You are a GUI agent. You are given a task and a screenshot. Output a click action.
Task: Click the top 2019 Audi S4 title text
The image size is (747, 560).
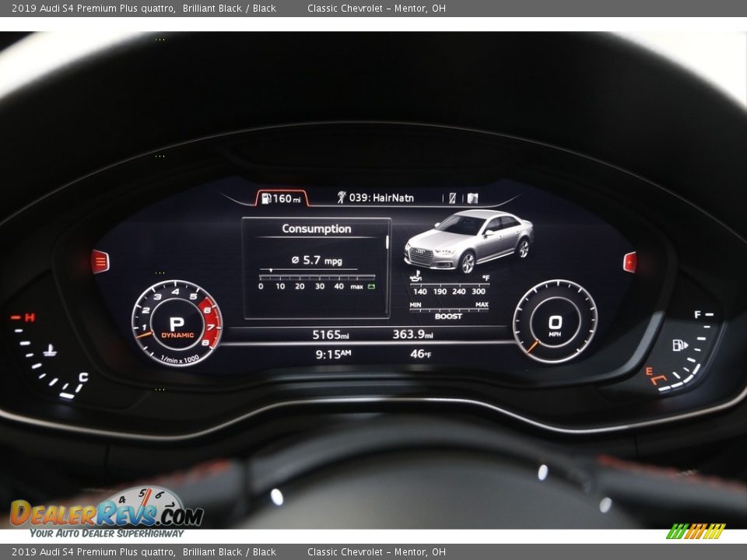pos(143,8)
